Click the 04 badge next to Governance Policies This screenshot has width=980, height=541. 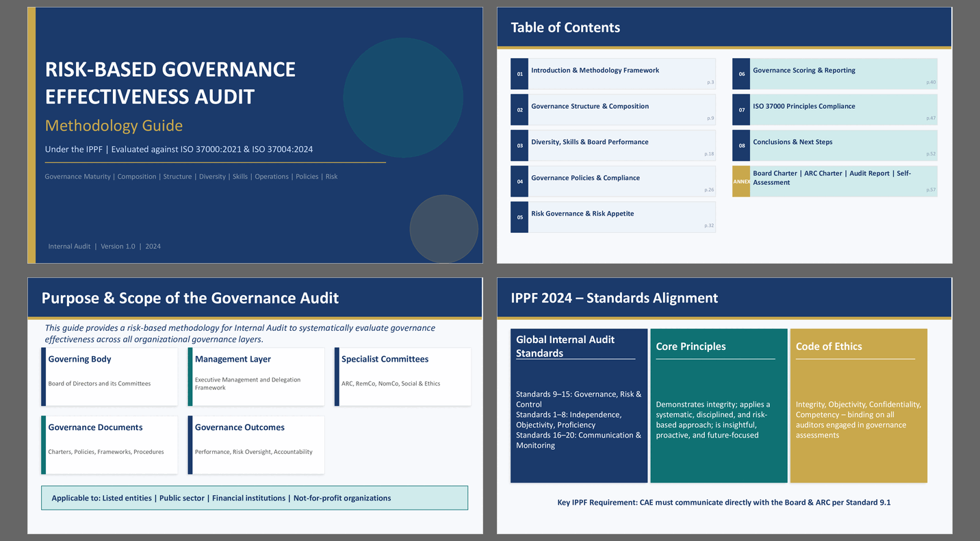(519, 181)
